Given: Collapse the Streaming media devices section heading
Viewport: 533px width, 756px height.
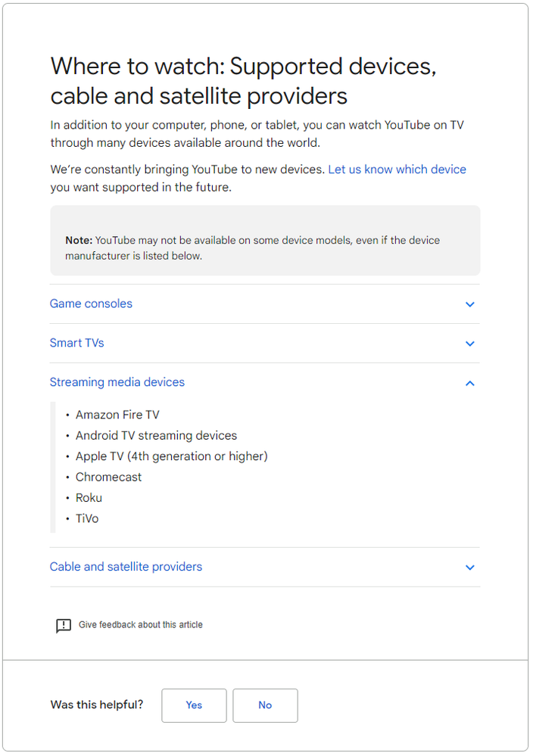Looking at the screenshot, I should tap(117, 382).
